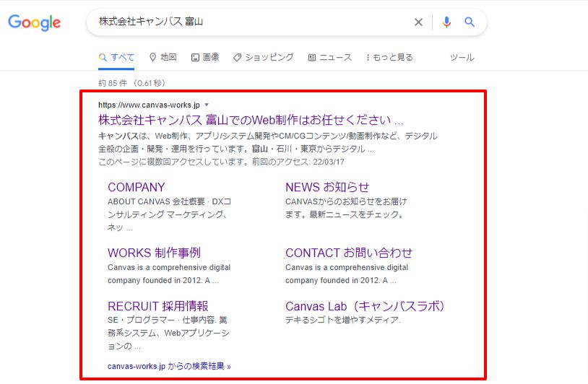Open the ツール options
This screenshot has height=384, width=588.
click(462, 57)
